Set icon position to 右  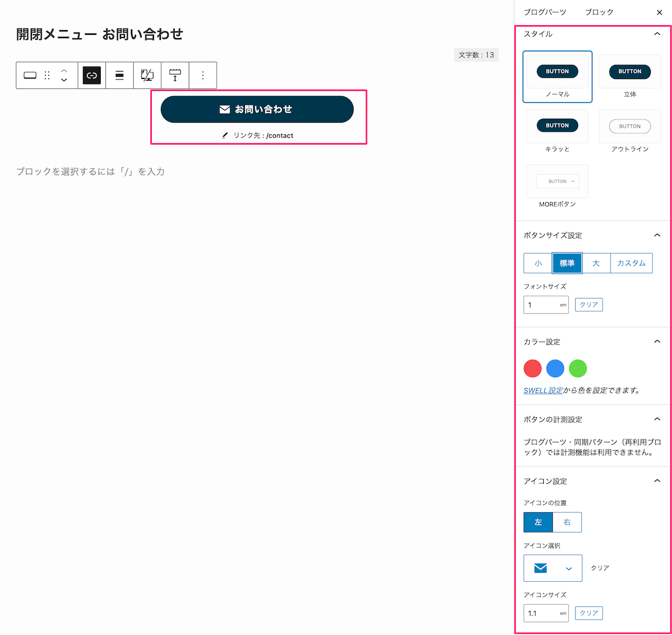point(567,522)
